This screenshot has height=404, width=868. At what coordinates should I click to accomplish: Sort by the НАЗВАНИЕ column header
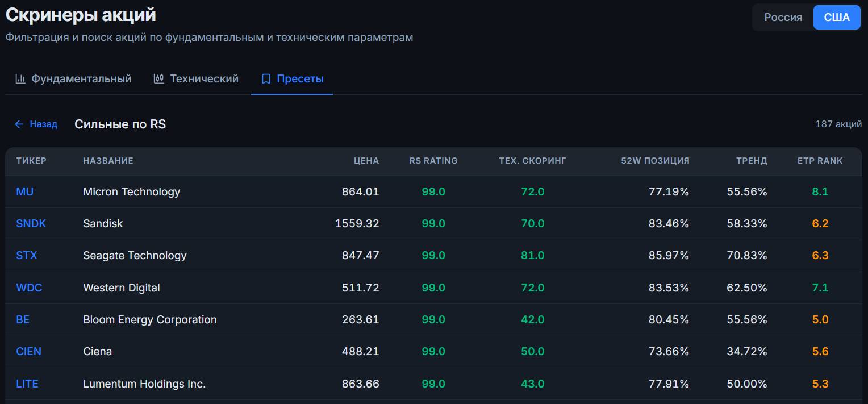click(x=108, y=161)
